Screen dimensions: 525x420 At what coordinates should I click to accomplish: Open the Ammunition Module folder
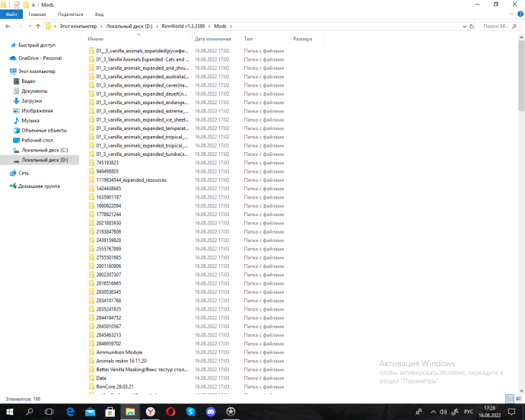pos(119,352)
